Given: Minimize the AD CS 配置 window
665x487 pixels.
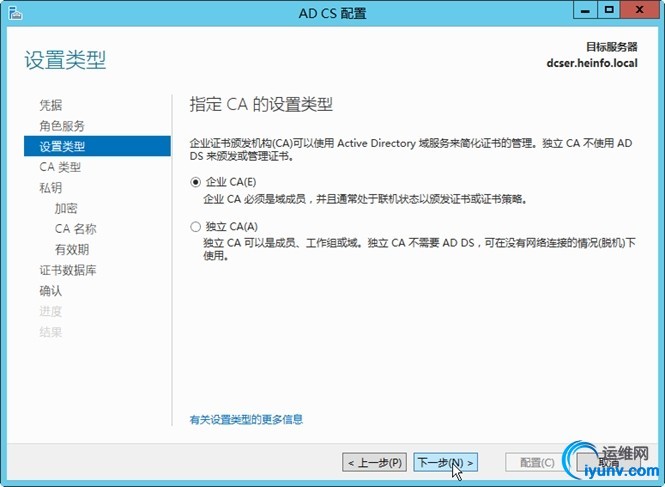Looking at the screenshot, I should point(585,10).
